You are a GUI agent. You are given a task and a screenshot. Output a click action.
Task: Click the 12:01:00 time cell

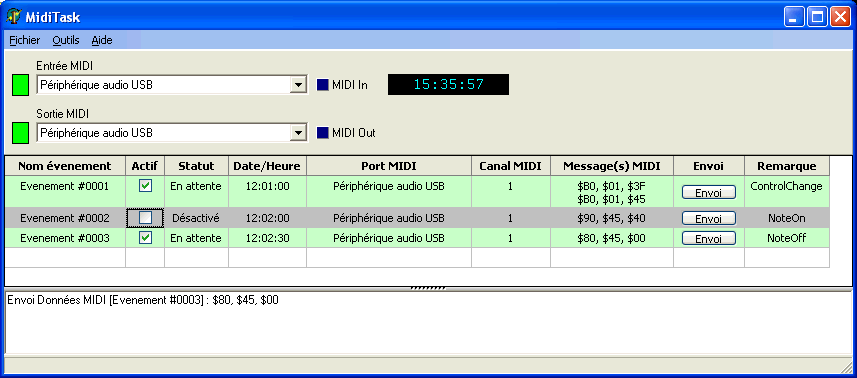267,192
